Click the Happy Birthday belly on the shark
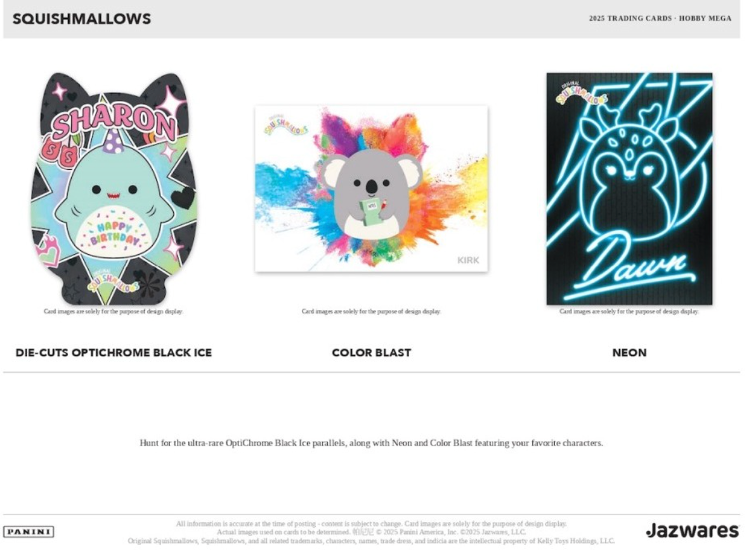The image size is (756, 559). click(115, 233)
